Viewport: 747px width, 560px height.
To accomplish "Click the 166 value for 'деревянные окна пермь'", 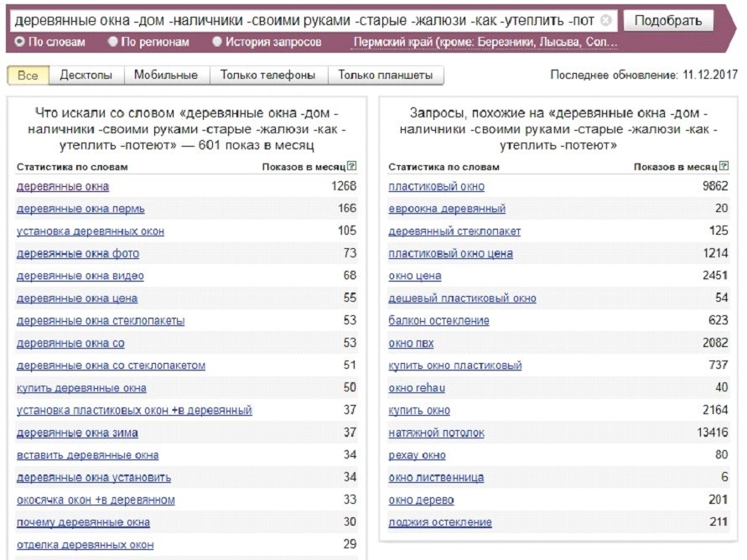I will click(x=347, y=208).
